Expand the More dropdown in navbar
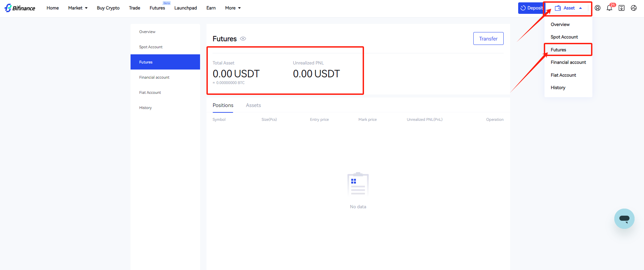The image size is (644, 270). (x=233, y=8)
